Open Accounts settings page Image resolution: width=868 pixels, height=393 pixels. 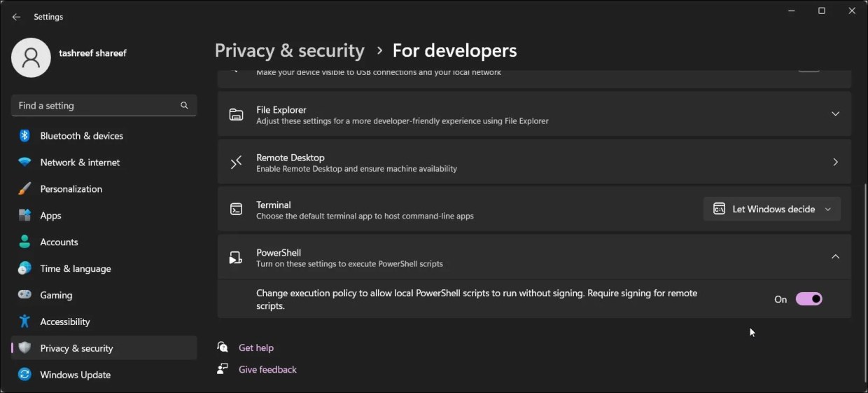pyautogui.click(x=104, y=242)
